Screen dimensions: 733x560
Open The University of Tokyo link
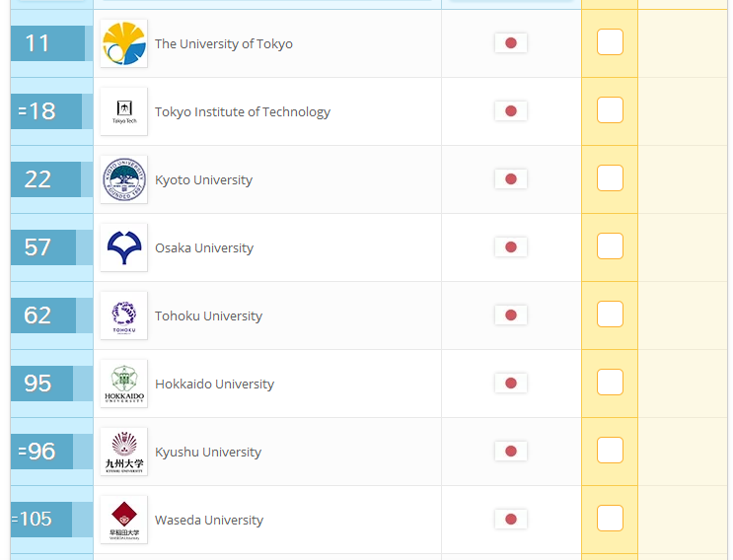tap(223, 44)
